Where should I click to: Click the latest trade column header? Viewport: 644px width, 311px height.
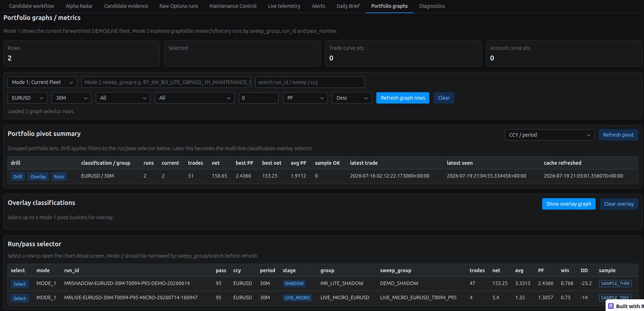click(x=363, y=163)
